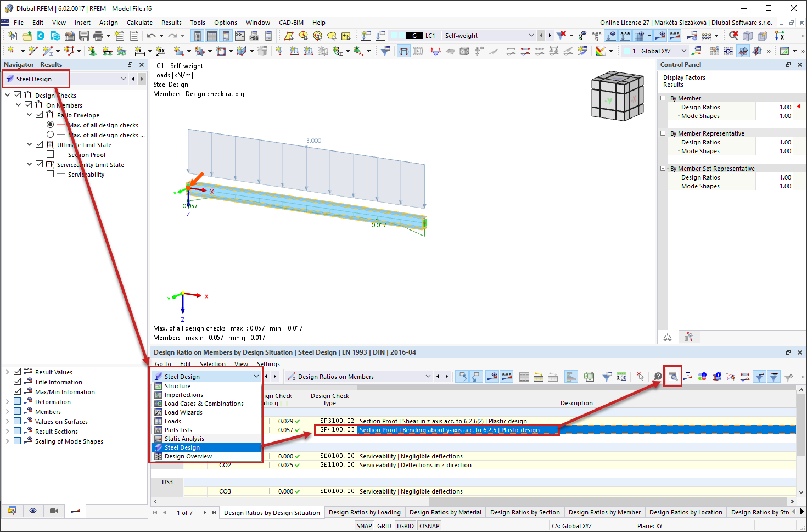Enable the Deformation checkbox

point(18,401)
